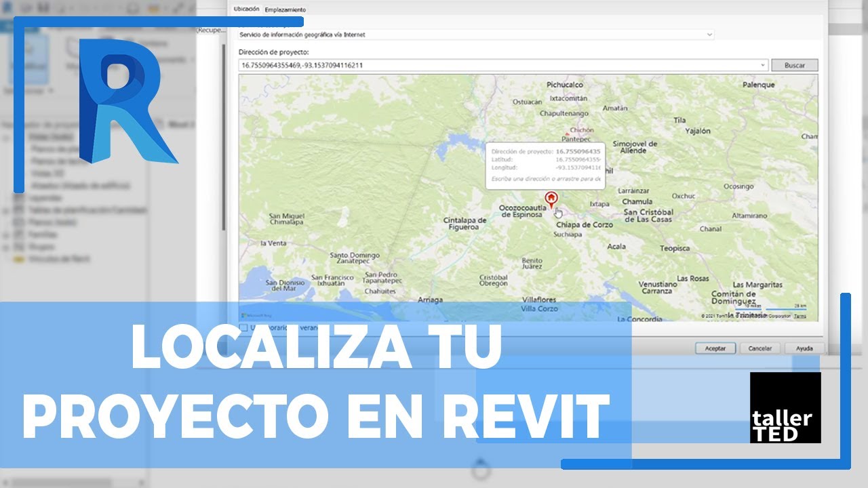The width and height of the screenshot is (868, 488).
Task: Expand the project address history arrow
Action: point(763,66)
